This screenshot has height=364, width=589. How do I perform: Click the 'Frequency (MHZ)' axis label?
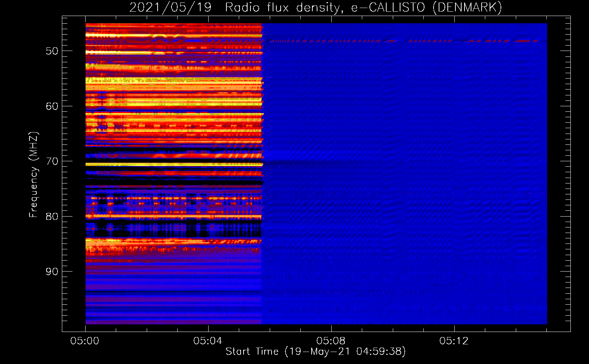click(33, 174)
